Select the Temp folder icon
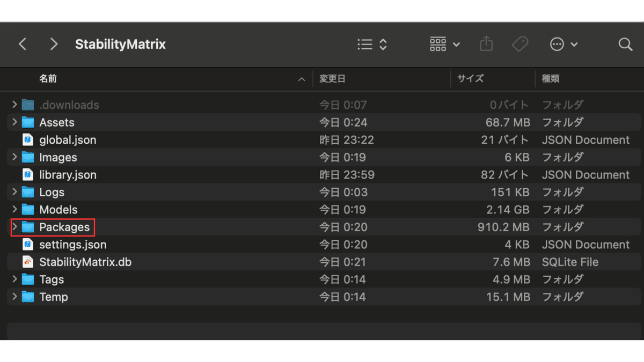This screenshot has width=644, height=362. click(28, 297)
